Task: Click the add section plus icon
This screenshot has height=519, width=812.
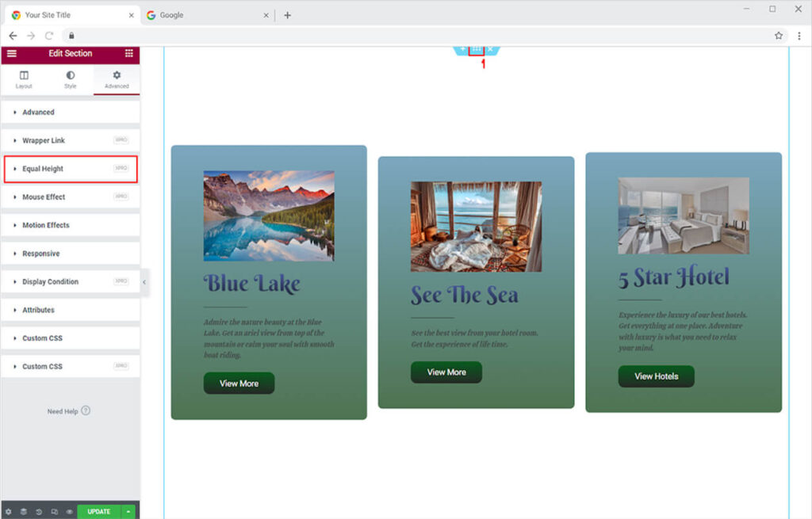Action: coord(463,49)
